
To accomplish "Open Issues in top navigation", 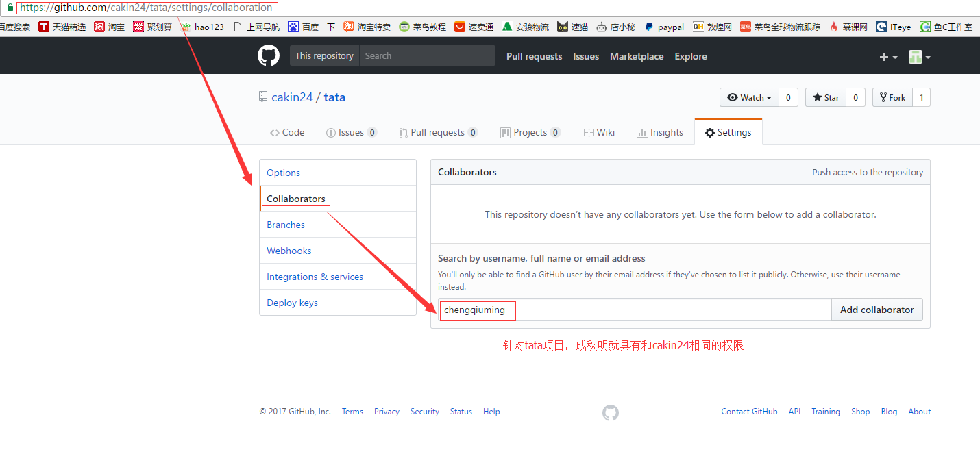I will (x=586, y=56).
